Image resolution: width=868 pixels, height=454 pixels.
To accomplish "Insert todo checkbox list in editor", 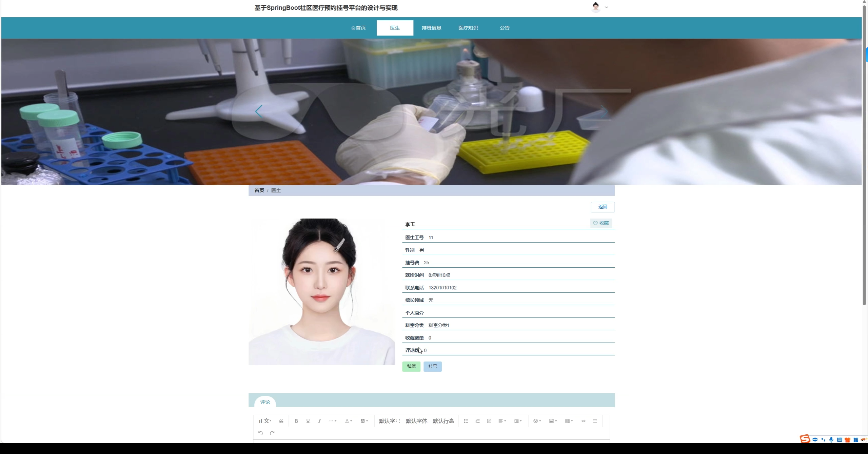I will pyautogui.click(x=489, y=421).
